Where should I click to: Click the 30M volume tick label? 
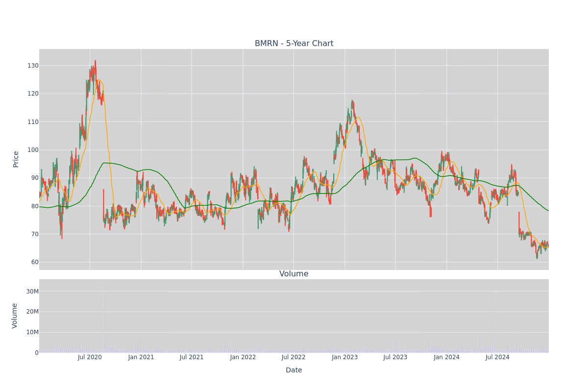pos(32,292)
